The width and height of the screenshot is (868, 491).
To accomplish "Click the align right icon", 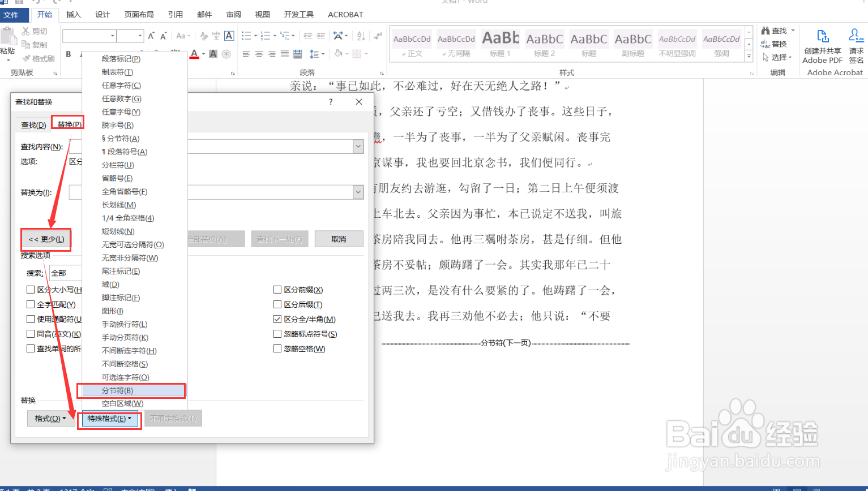I will [272, 54].
